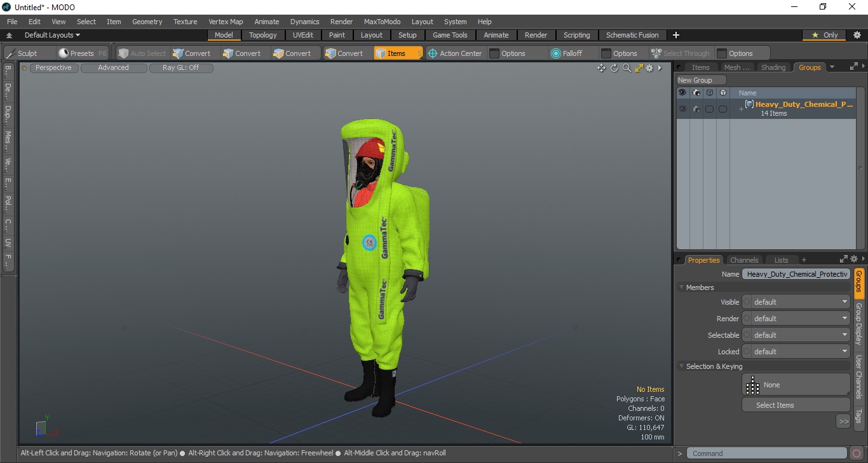Viewport: 868px width, 463px height.
Task: Switch to the Channels tab
Action: [744, 260]
